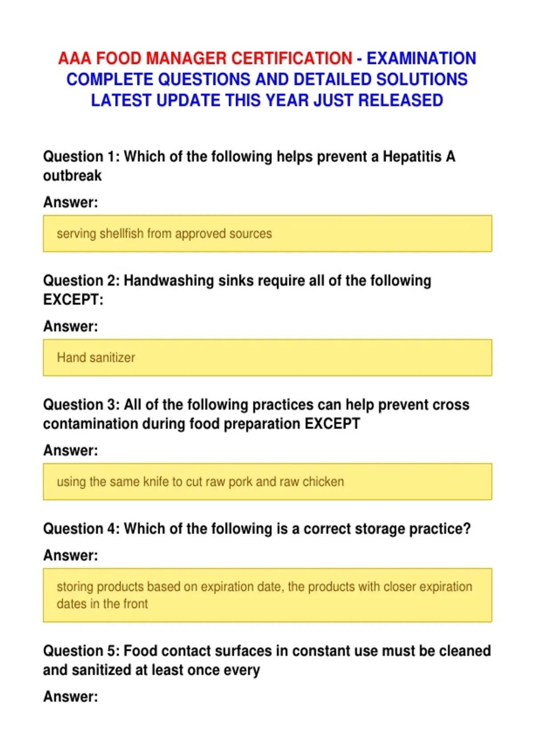Screen dimensions: 534x756
Task: Click the first Answer label under Question 1
Action: [x=70, y=202]
